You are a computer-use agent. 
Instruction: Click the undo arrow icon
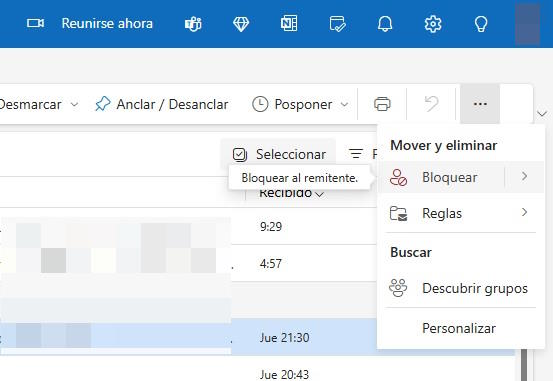431,104
